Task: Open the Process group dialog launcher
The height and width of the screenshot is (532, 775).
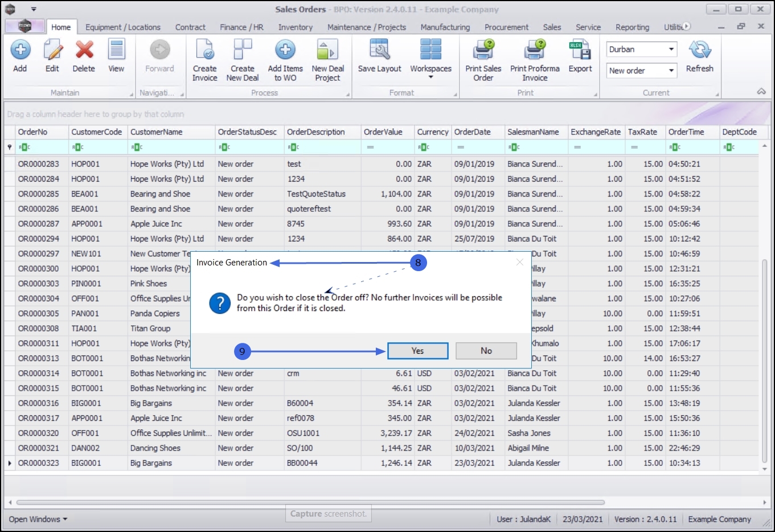Action: tap(348, 95)
